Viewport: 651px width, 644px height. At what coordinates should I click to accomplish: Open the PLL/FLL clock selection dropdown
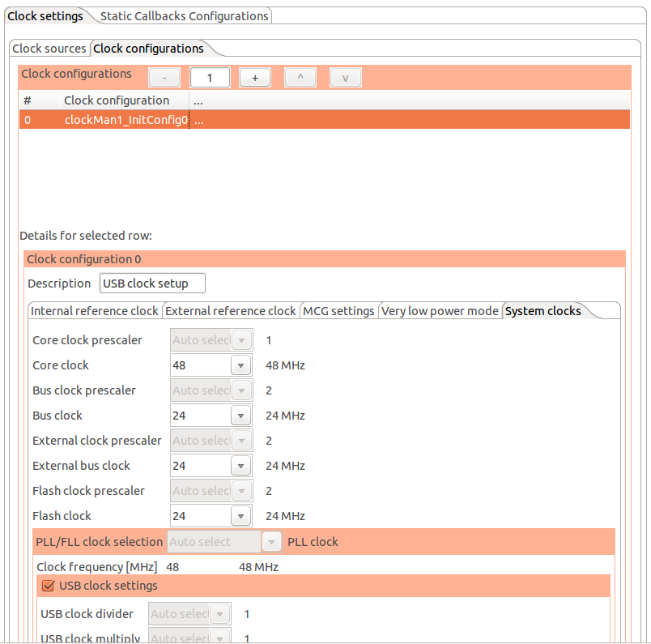pos(272,541)
